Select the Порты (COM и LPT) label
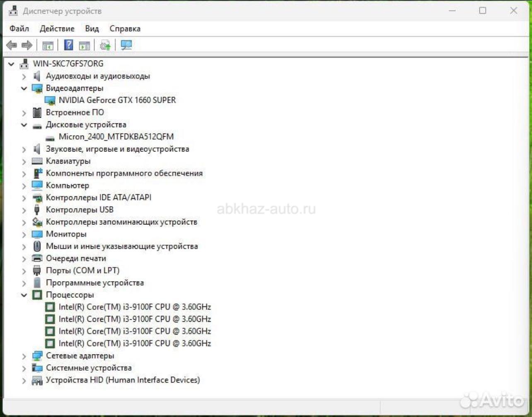The height and width of the screenshot is (417, 532). 83,270
